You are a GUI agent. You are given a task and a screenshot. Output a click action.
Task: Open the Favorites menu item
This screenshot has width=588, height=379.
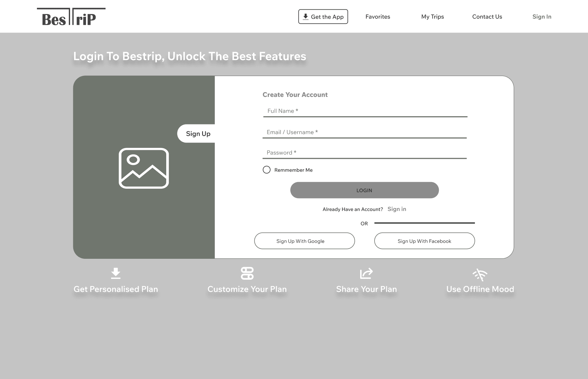[x=377, y=17]
